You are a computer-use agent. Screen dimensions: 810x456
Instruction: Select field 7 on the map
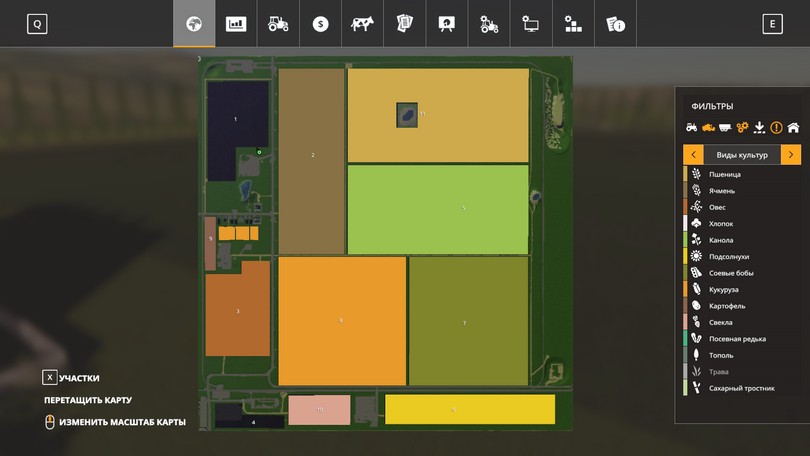pos(468,322)
